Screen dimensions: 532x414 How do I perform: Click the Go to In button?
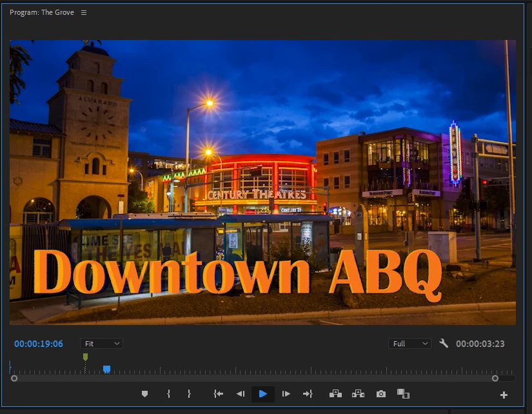point(218,394)
